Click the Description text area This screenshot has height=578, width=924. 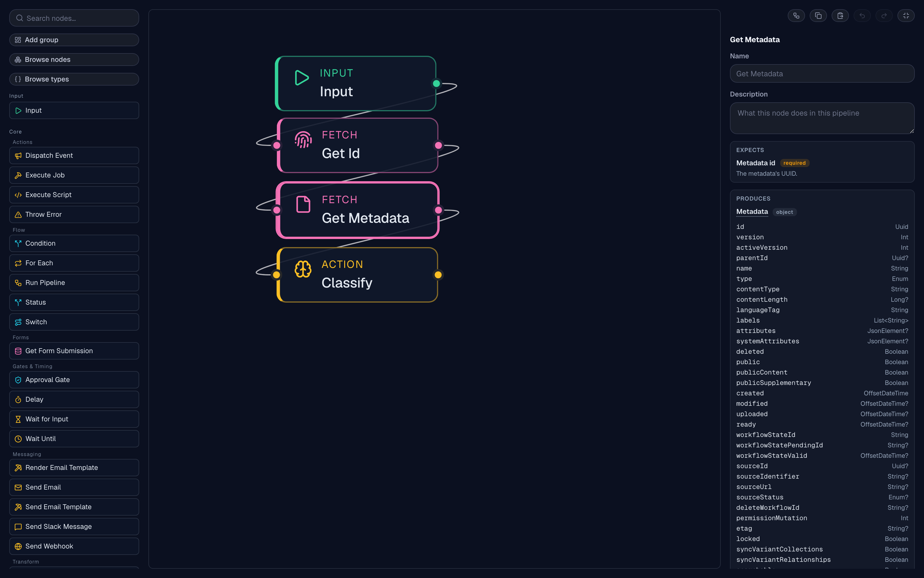[822, 118]
